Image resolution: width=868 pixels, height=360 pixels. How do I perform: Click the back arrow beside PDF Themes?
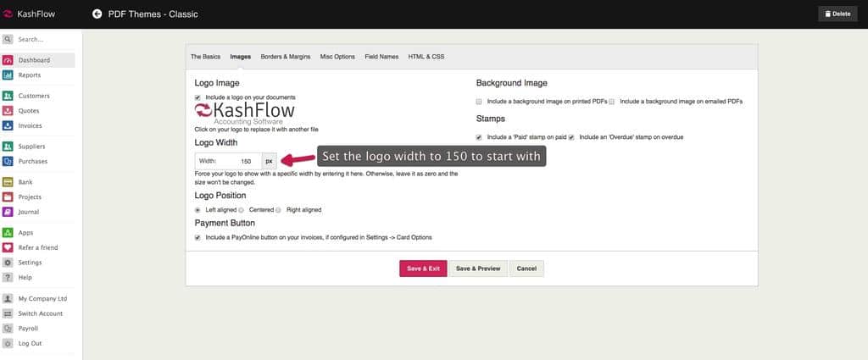pos(97,14)
